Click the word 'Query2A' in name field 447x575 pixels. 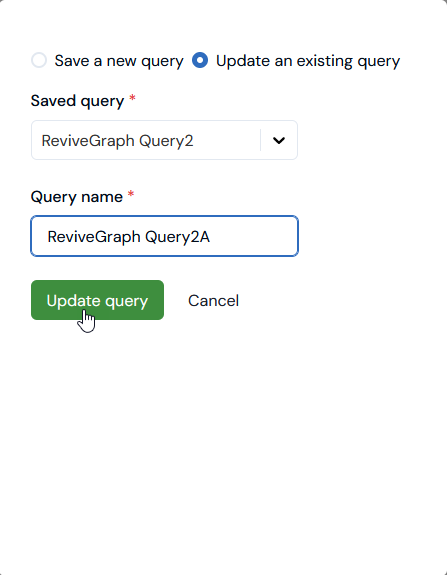click(x=177, y=237)
